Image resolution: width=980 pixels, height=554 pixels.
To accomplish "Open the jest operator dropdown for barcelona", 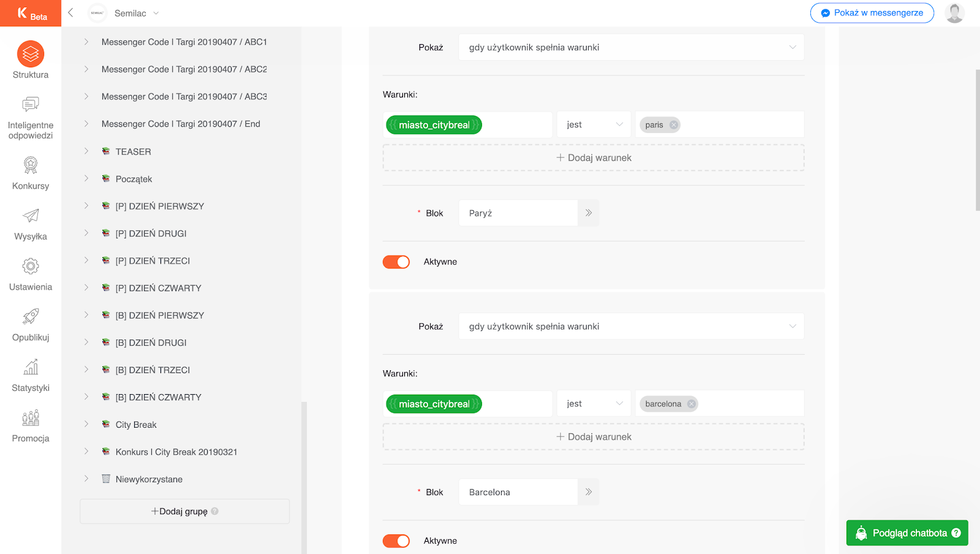I will coord(594,404).
